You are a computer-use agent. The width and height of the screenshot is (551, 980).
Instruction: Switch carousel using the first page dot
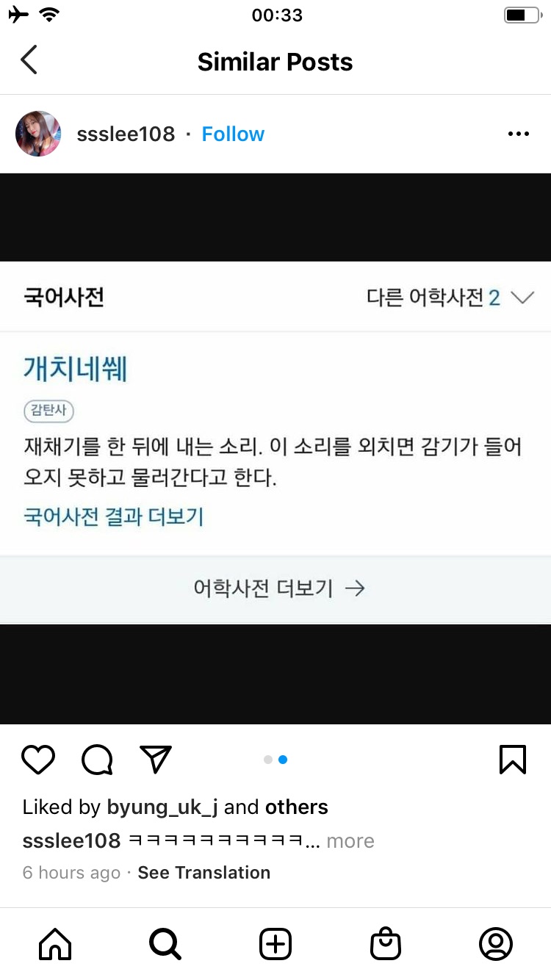[268, 760]
